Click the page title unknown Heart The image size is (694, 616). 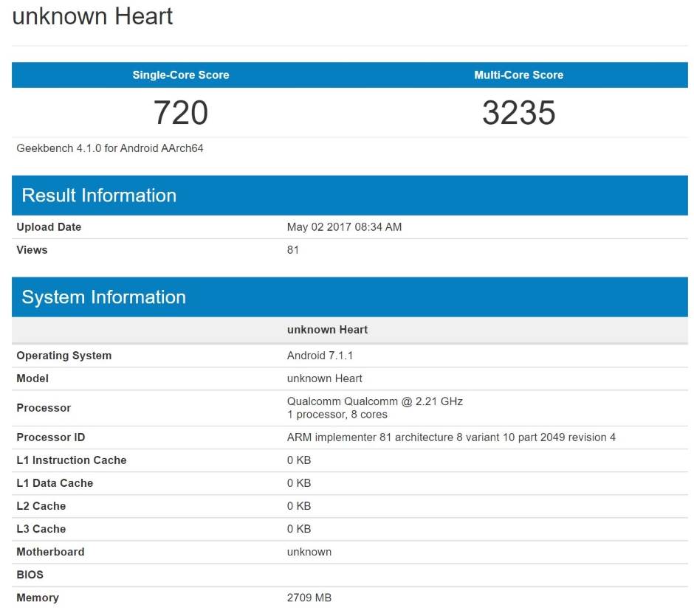pyautogui.click(x=92, y=16)
